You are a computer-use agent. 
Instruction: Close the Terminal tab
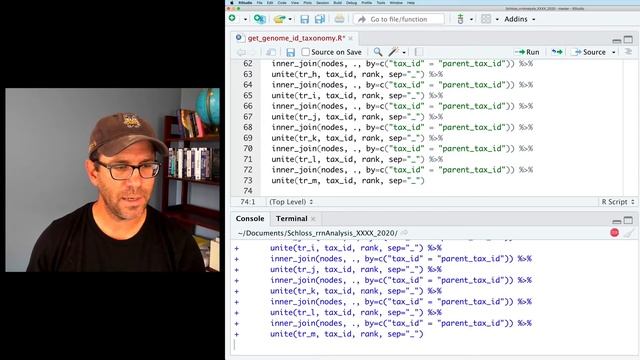click(313, 219)
